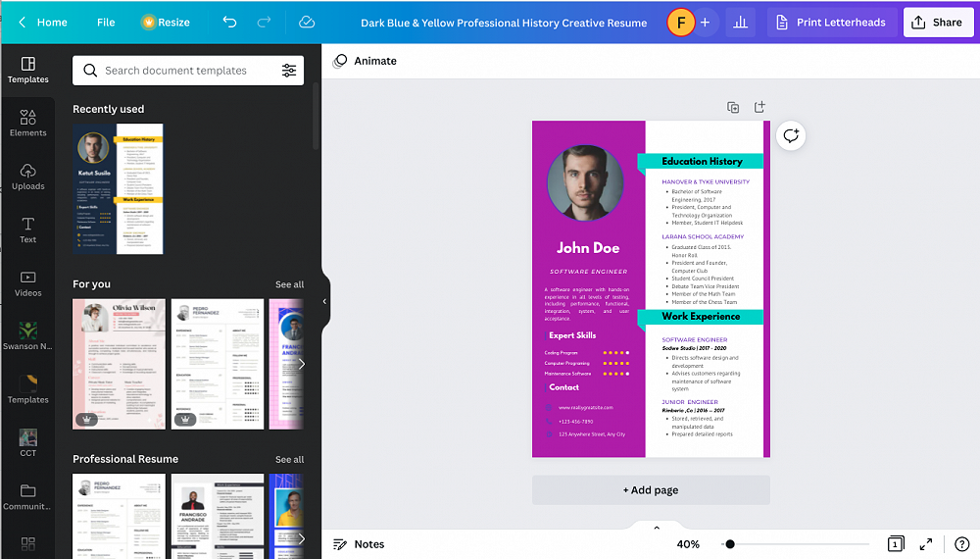Click the search document templates field

point(176,71)
